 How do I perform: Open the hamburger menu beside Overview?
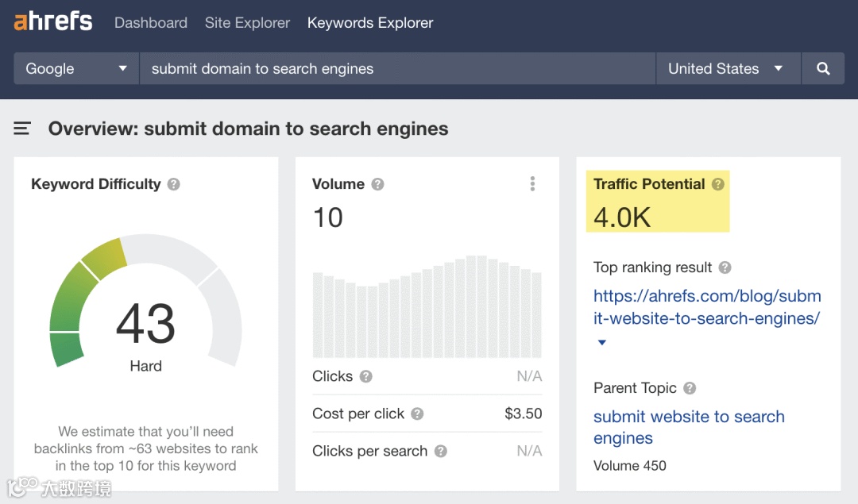[x=22, y=129]
